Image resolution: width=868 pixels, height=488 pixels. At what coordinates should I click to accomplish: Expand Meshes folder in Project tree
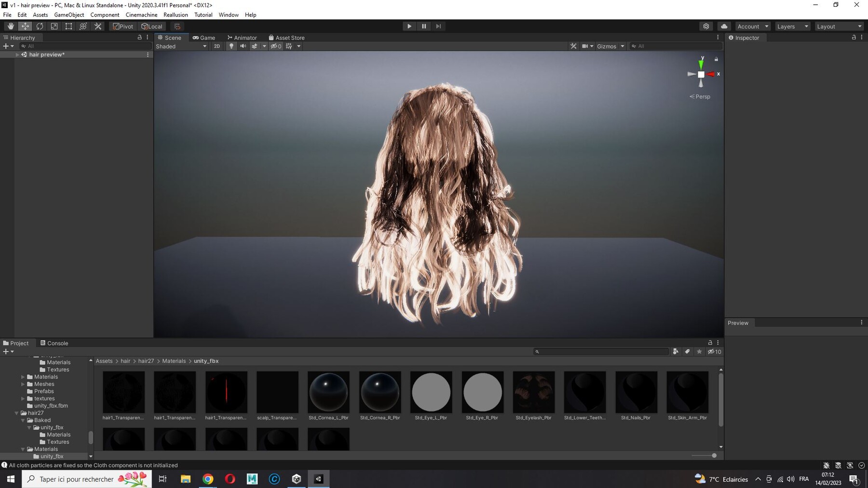click(x=23, y=384)
